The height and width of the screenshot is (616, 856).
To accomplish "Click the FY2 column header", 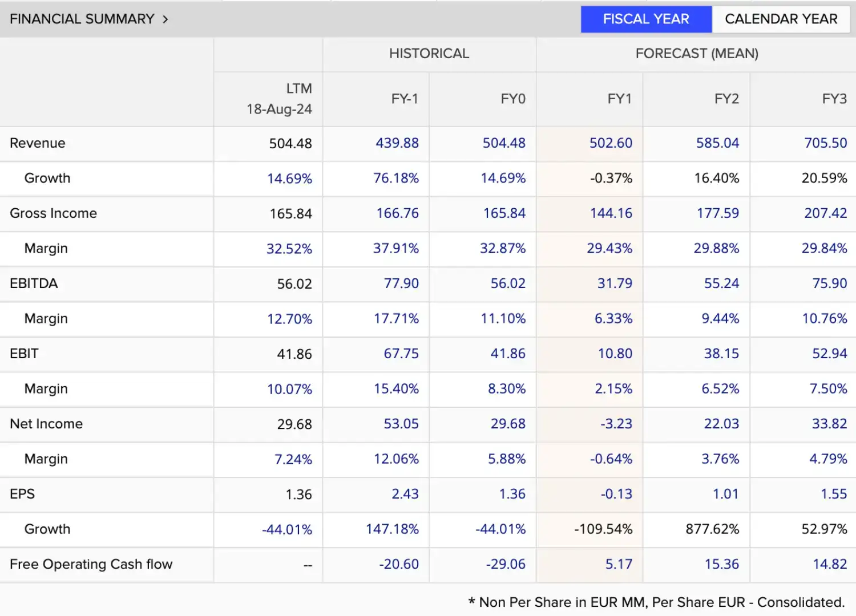I will click(x=726, y=99).
